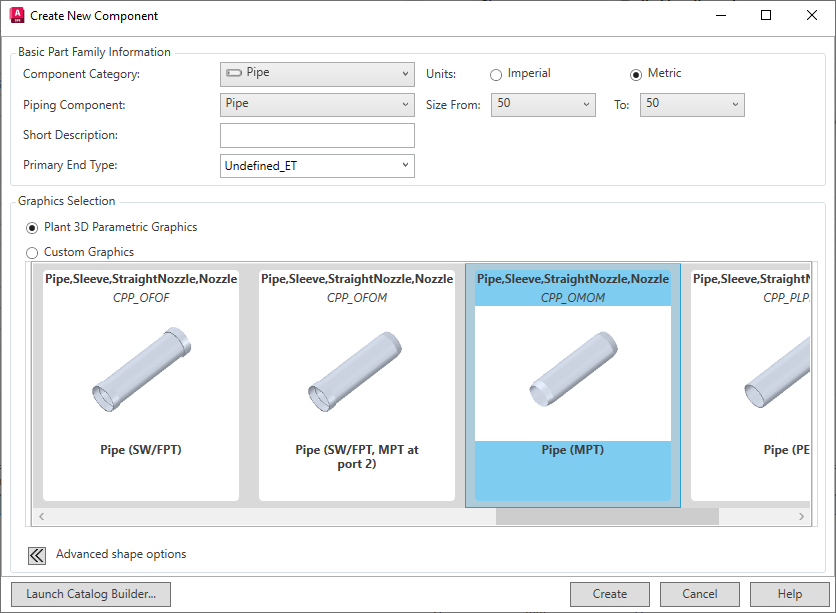Select the CPP_OFOM pipe graphic thumbnail
Image resolution: width=836 pixels, height=613 pixels.
357,385
